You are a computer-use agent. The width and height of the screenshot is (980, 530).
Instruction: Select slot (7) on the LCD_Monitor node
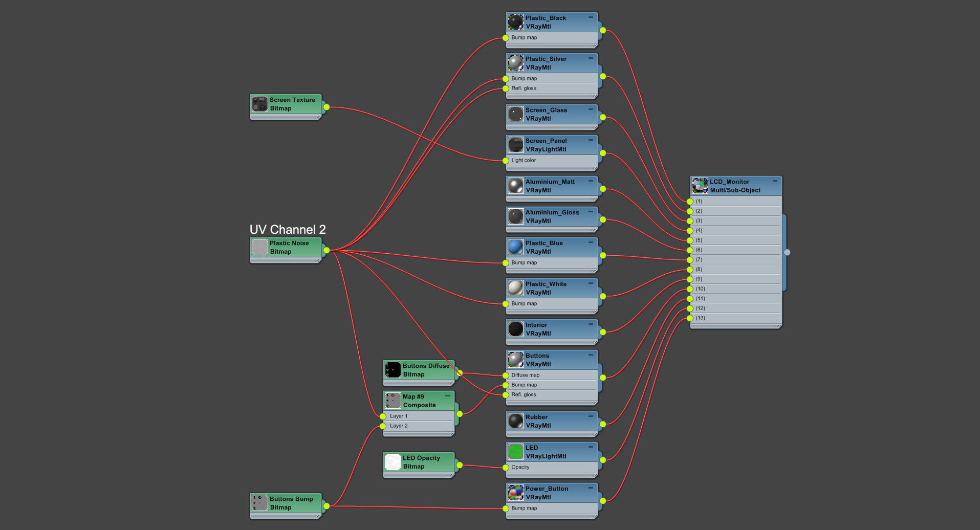point(736,259)
